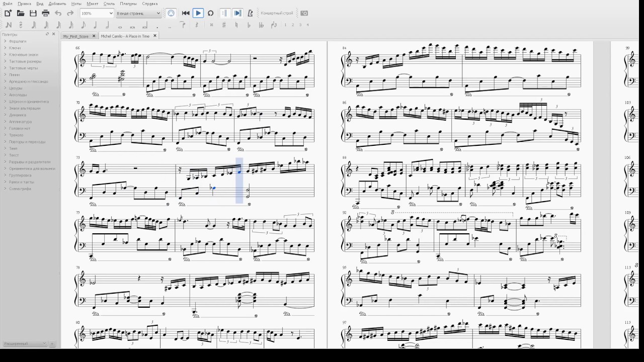
Task: Redo the action with the right-arrow icon
Action: click(70, 13)
